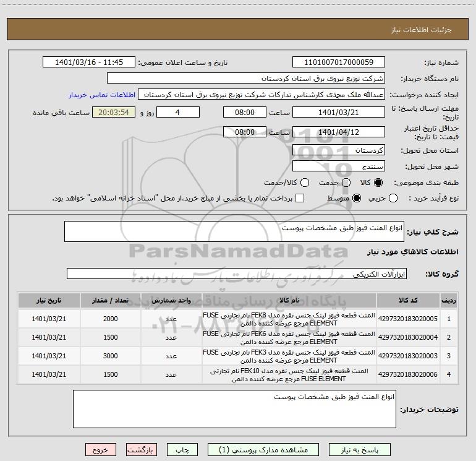Select the جزیی purchase type radio
The height and width of the screenshot is (461, 476).
(x=393, y=198)
